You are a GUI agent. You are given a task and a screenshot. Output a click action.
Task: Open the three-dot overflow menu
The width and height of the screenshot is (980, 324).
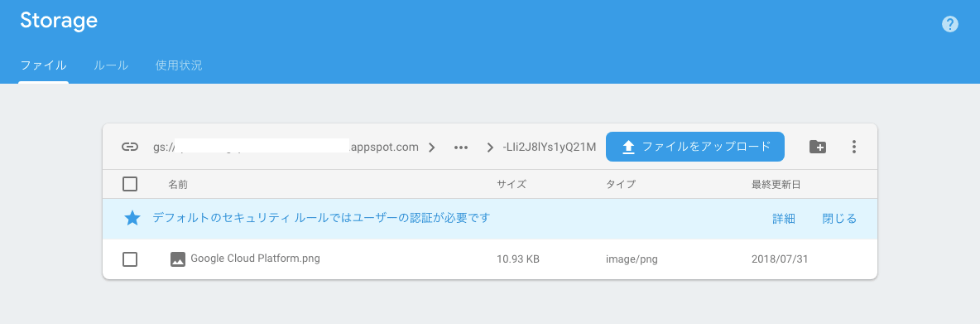(853, 147)
